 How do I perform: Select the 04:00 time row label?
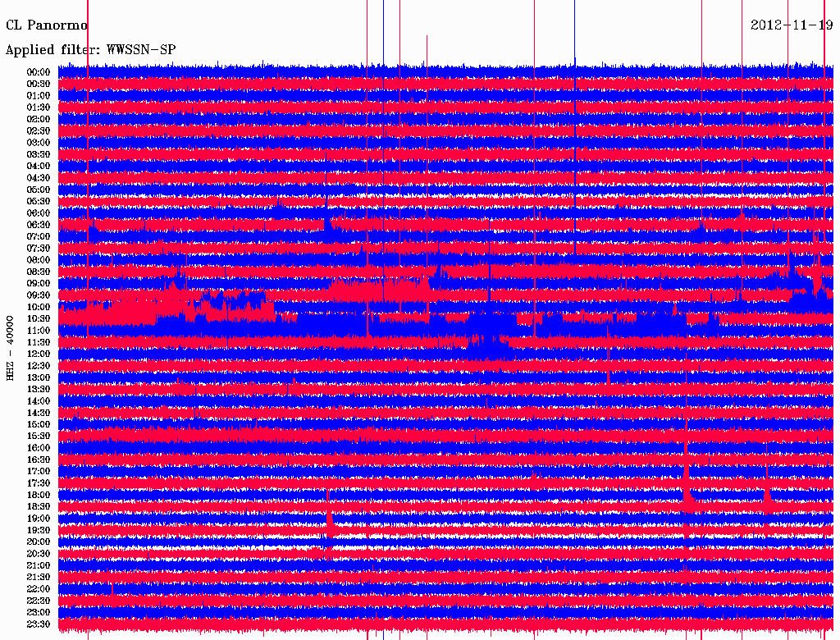[x=39, y=167]
